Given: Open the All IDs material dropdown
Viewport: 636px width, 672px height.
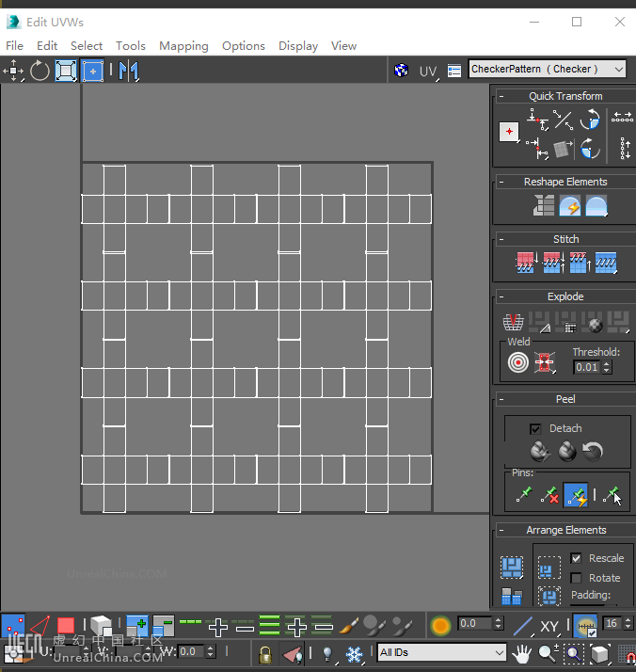Looking at the screenshot, I should click(x=441, y=653).
